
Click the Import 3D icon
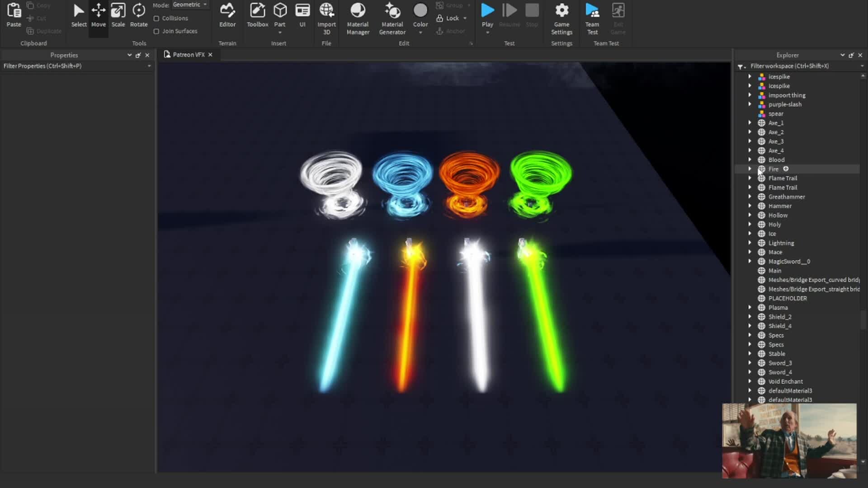326,11
